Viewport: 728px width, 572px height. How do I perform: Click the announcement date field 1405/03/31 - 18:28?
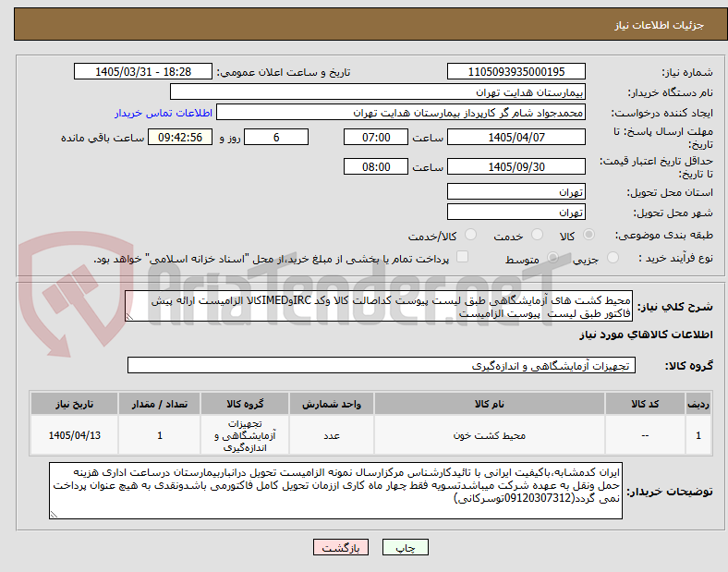[143, 71]
